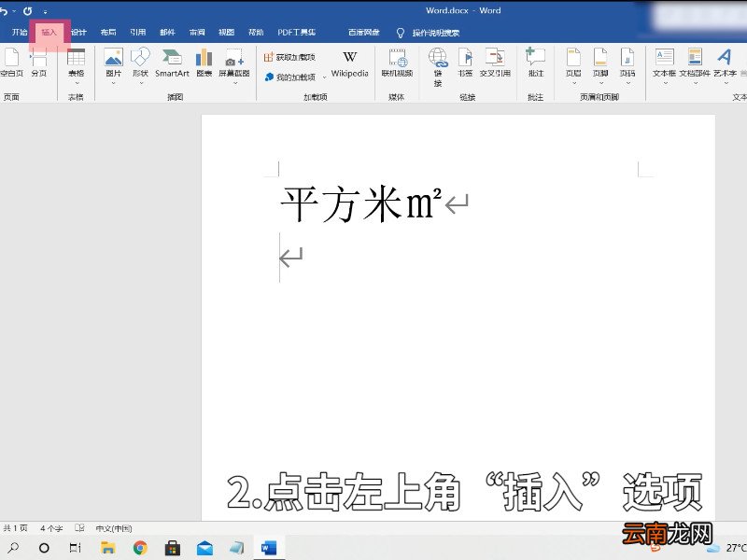Click the text line 平方米m²
This screenshot has height=560, width=747.
pos(362,203)
